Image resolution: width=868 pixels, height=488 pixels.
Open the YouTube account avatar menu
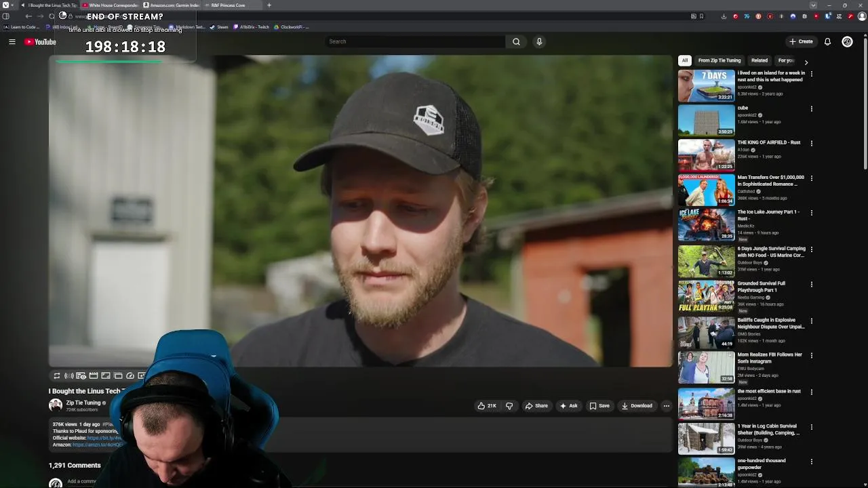(x=847, y=41)
